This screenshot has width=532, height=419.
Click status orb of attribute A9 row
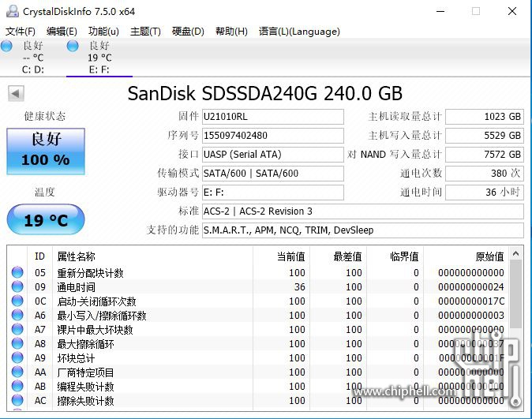(17, 358)
